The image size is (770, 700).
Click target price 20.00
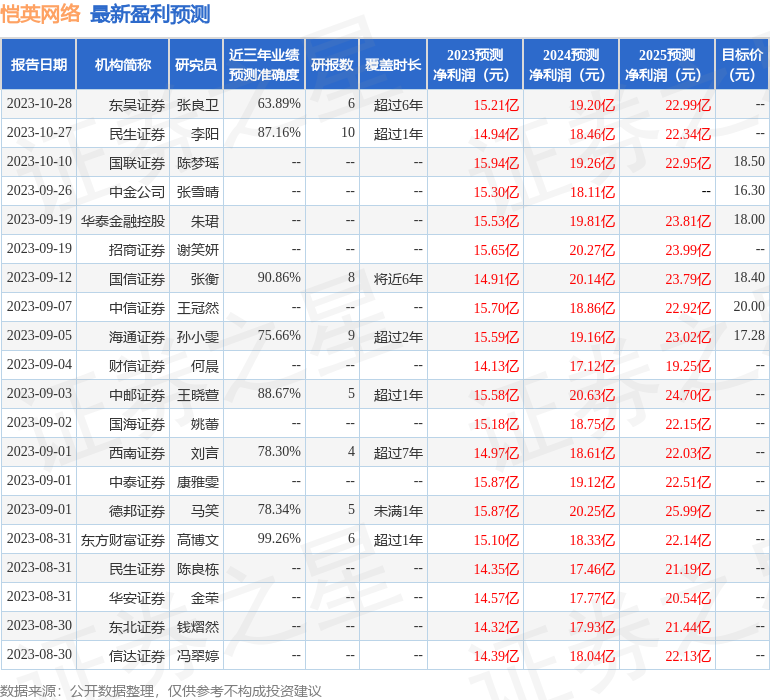click(749, 307)
